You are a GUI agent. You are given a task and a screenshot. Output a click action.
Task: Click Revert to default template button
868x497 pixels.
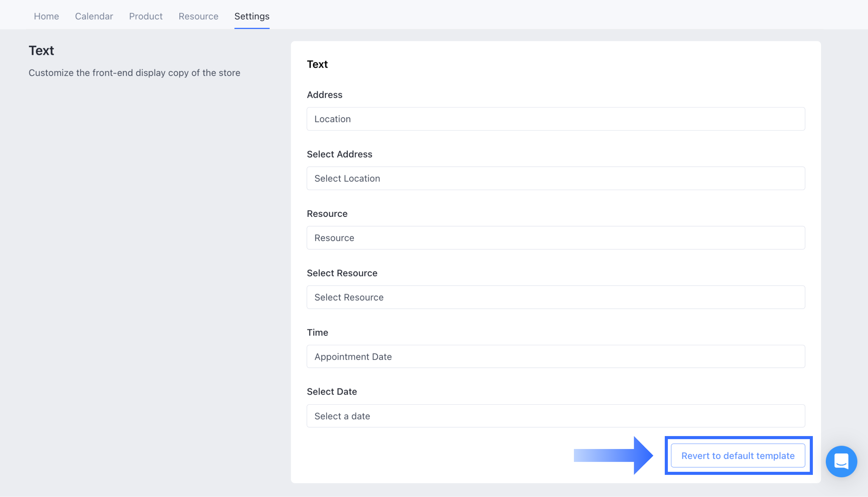(x=738, y=455)
